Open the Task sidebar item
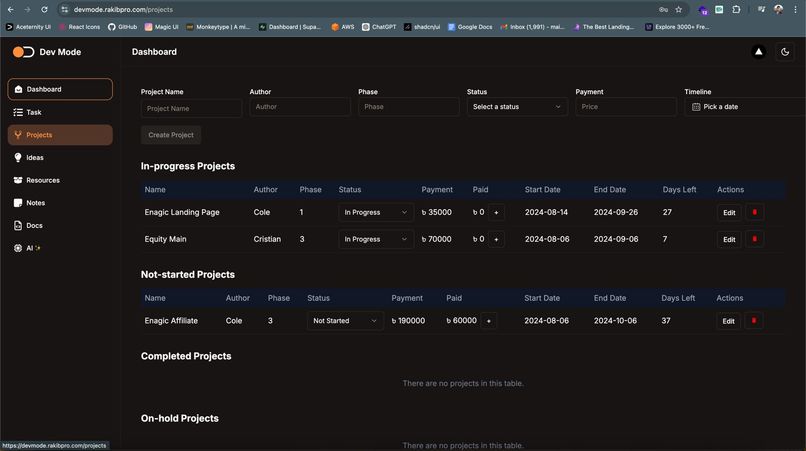Image resolution: width=806 pixels, height=451 pixels. [x=60, y=112]
